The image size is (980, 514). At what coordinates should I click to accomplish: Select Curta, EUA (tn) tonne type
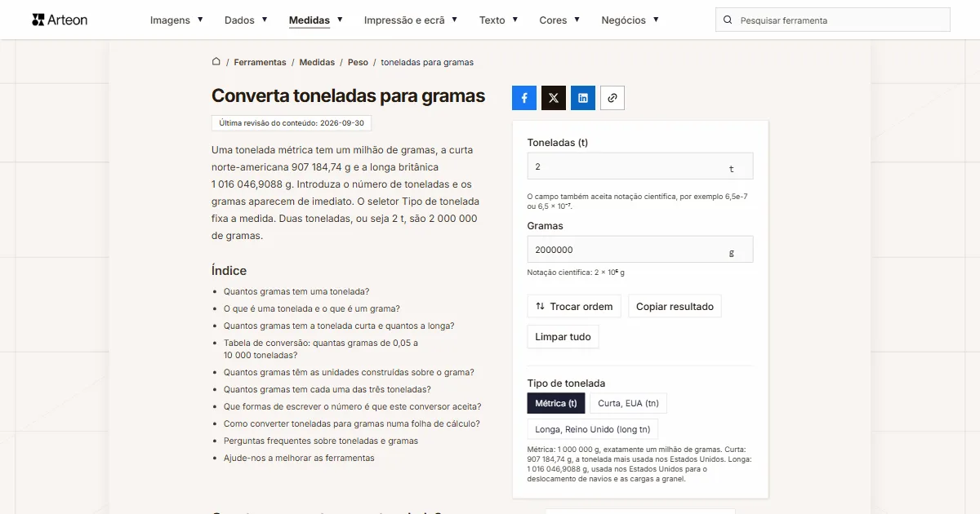(628, 403)
